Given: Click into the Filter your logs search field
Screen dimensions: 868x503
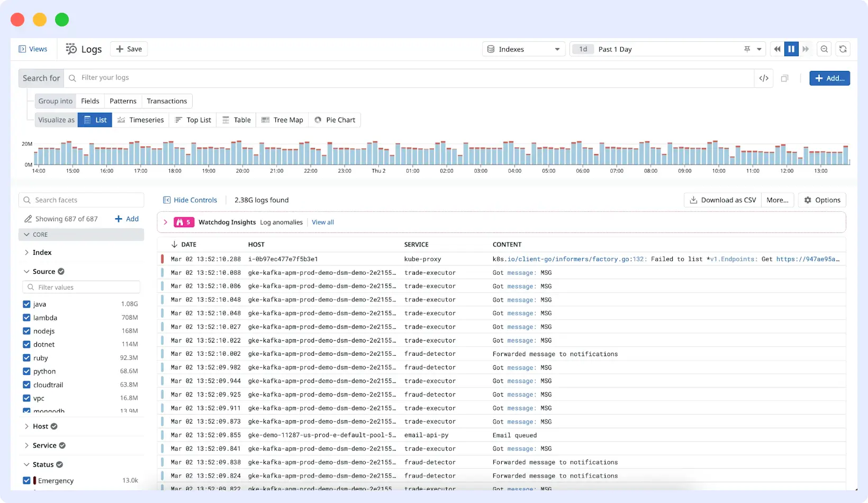Looking at the screenshot, I should point(212,77).
